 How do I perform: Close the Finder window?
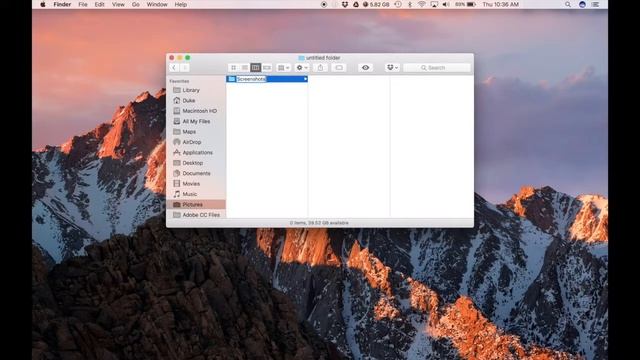tap(172, 58)
